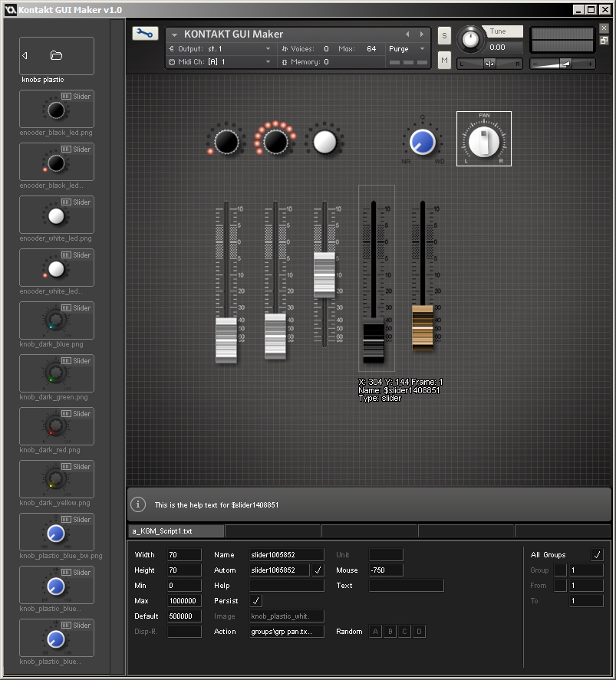Click the To value field
This screenshot has height=680, width=616.
point(586,600)
